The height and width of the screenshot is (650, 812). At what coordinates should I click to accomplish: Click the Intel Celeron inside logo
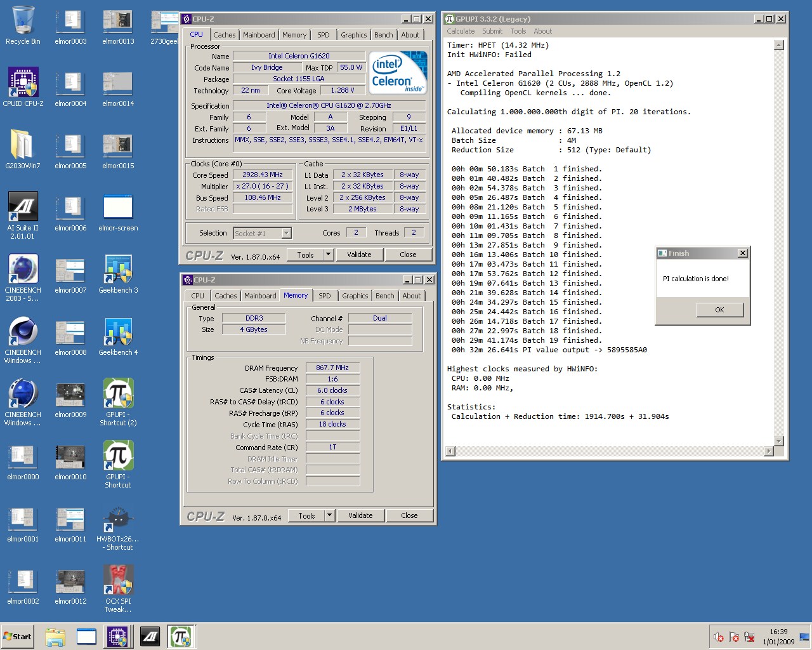(398, 73)
